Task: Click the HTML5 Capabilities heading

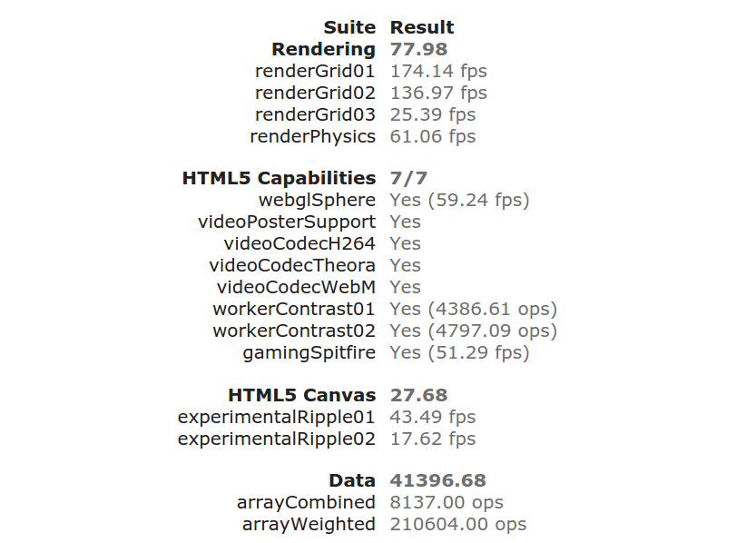Action: [279, 178]
